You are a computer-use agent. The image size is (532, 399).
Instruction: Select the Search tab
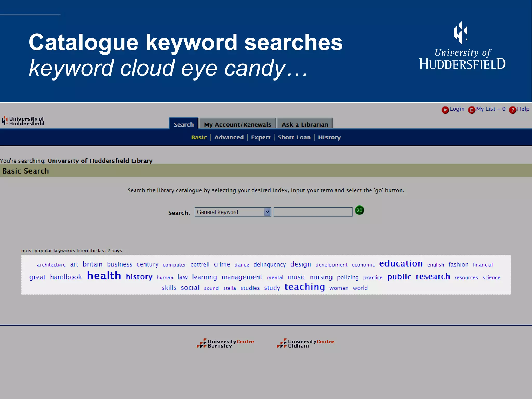pos(184,124)
